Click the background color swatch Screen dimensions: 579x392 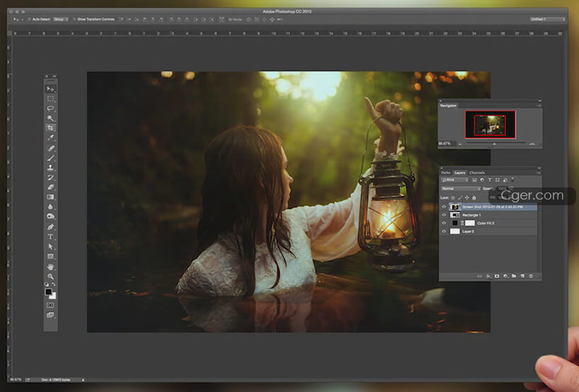coord(53,296)
